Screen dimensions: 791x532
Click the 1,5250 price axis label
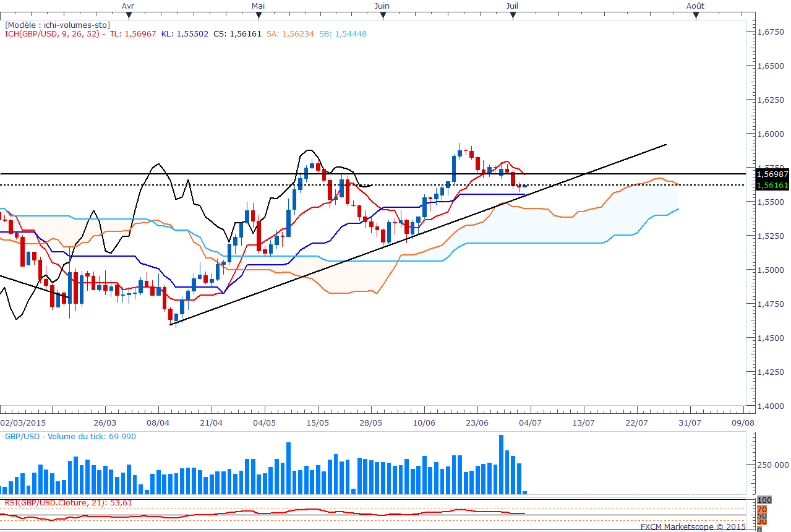click(772, 236)
